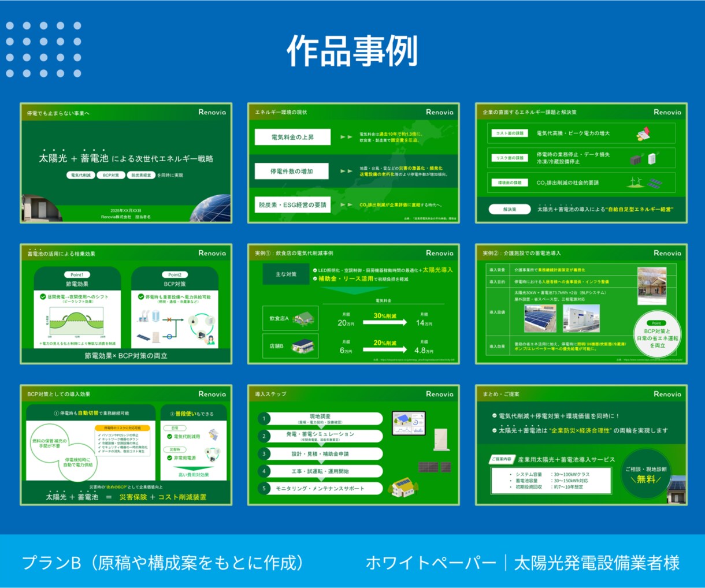Click the earth and solar panel image on title slide
The height and width of the screenshot is (588, 705).
click(x=210, y=209)
